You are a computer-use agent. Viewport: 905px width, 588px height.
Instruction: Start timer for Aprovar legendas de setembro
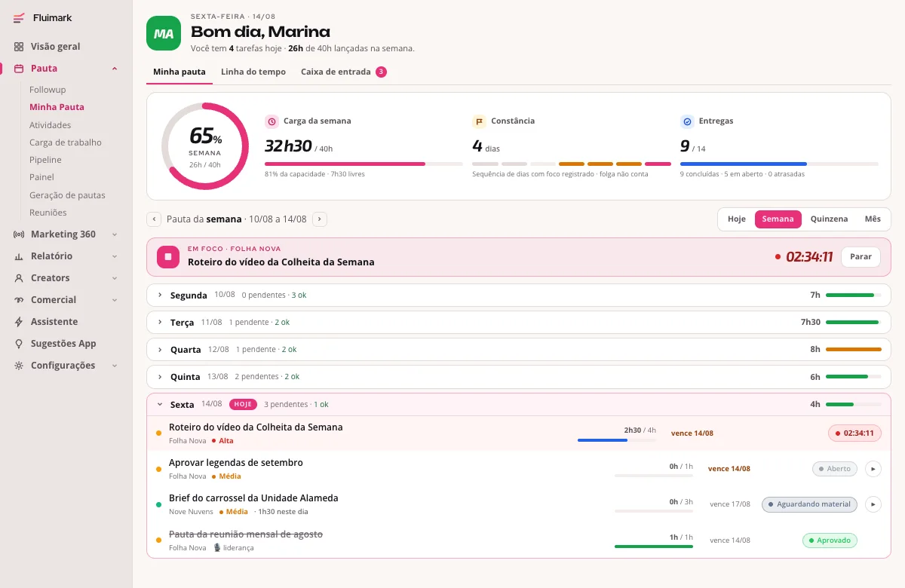tap(873, 469)
